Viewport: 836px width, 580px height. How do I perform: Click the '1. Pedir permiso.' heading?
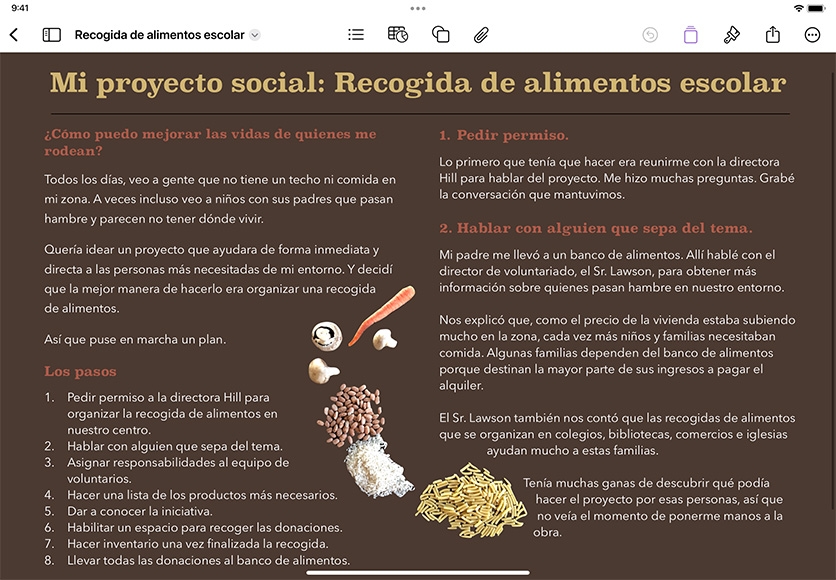pyautogui.click(x=503, y=135)
